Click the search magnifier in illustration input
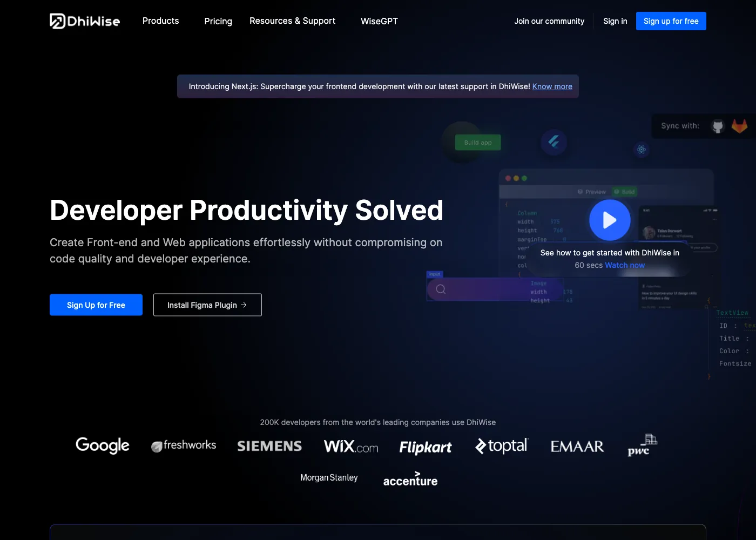Image resolution: width=756 pixels, height=540 pixels. (441, 289)
